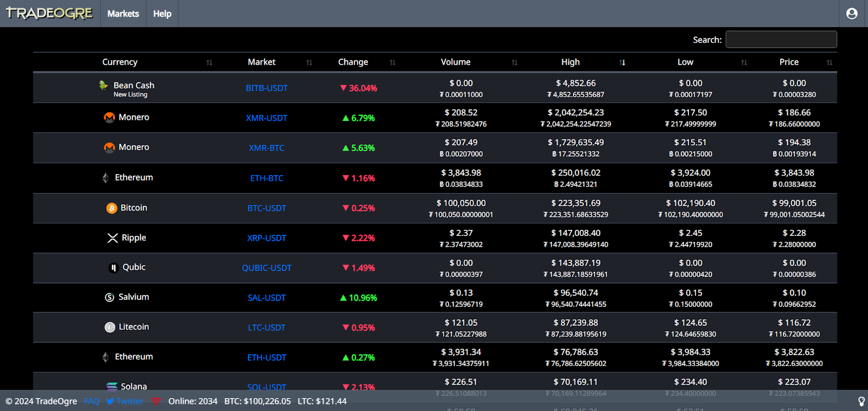
Task: Open the Markets menu
Action: point(123,14)
